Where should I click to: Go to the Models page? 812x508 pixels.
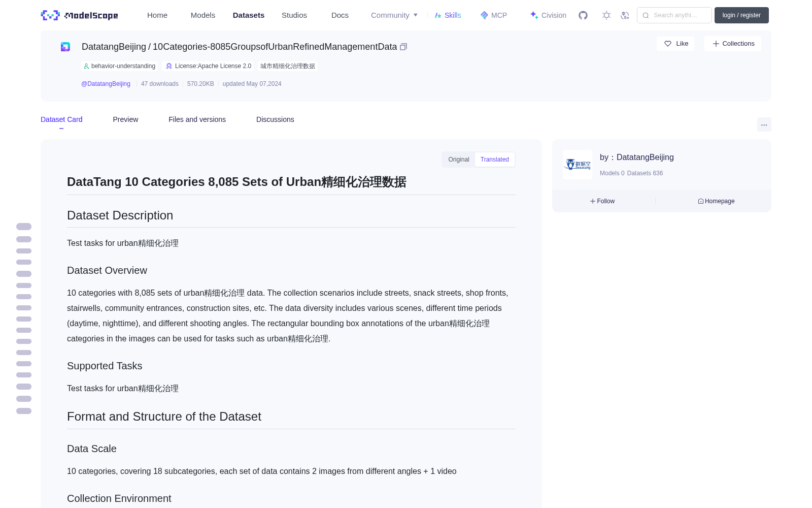pyautogui.click(x=203, y=15)
